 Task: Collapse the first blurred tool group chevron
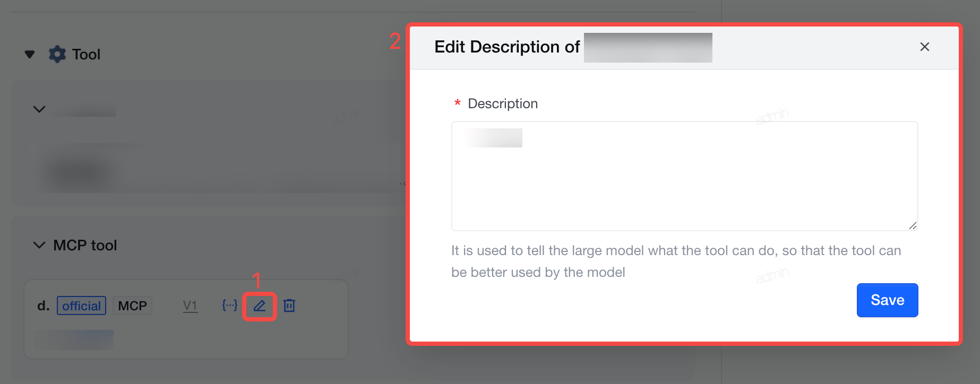click(39, 109)
